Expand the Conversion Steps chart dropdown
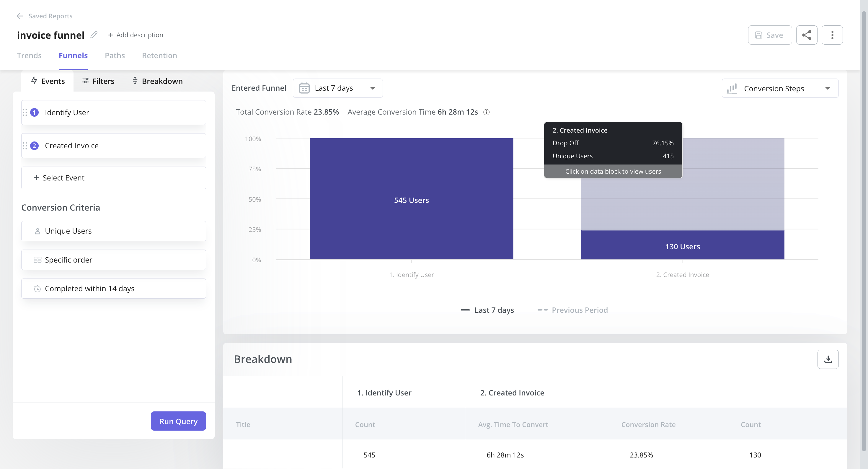Viewport: 868px width, 469px height. point(780,88)
